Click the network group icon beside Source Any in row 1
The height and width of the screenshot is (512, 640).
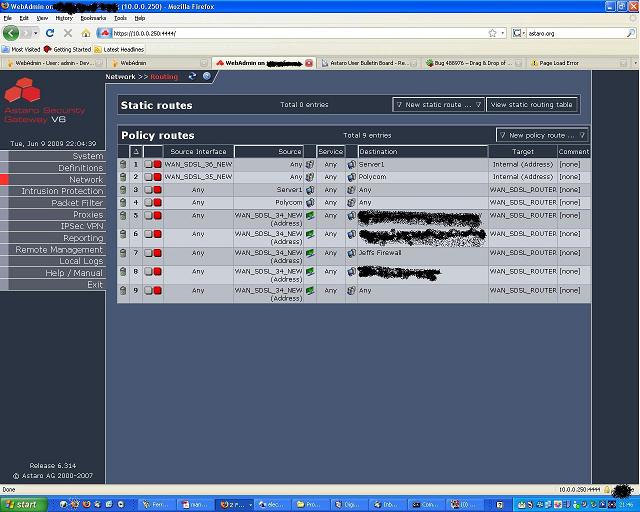310,164
